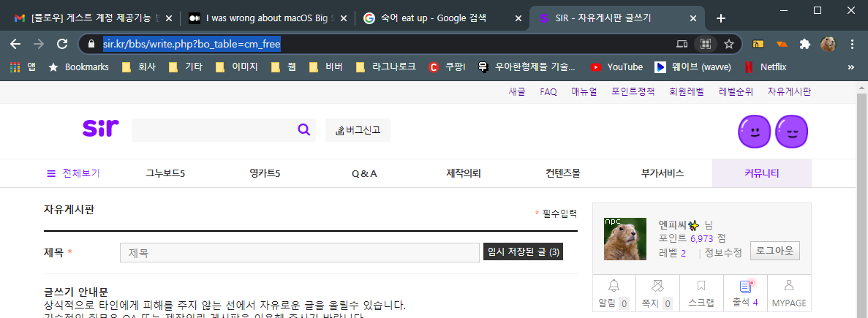Click the search magnifier icon
Image resolution: width=868 pixels, height=318 pixels.
(303, 130)
